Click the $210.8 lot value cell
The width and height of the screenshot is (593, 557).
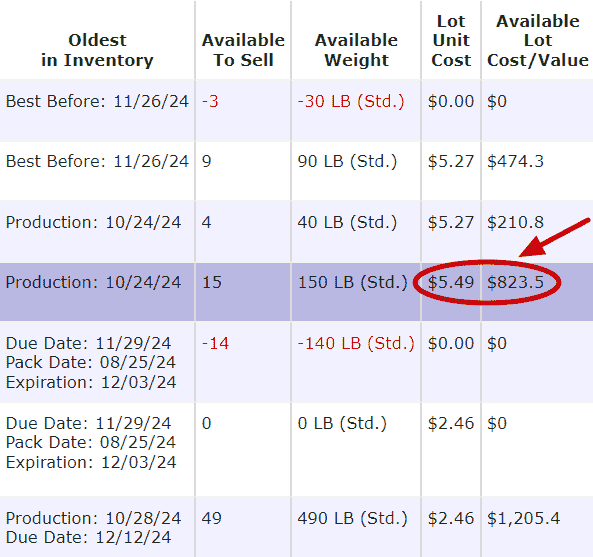pos(515,222)
